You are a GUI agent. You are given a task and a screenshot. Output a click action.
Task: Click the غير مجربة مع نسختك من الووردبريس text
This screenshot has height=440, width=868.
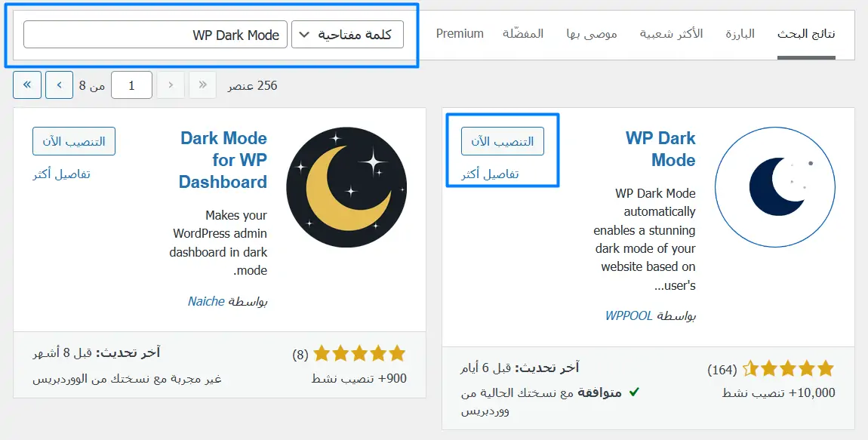point(127,379)
